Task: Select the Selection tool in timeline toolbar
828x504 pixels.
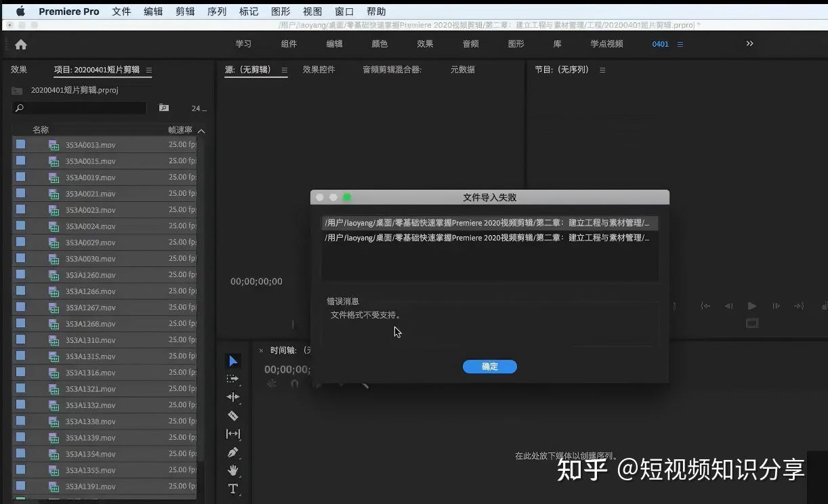Action: (x=233, y=360)
